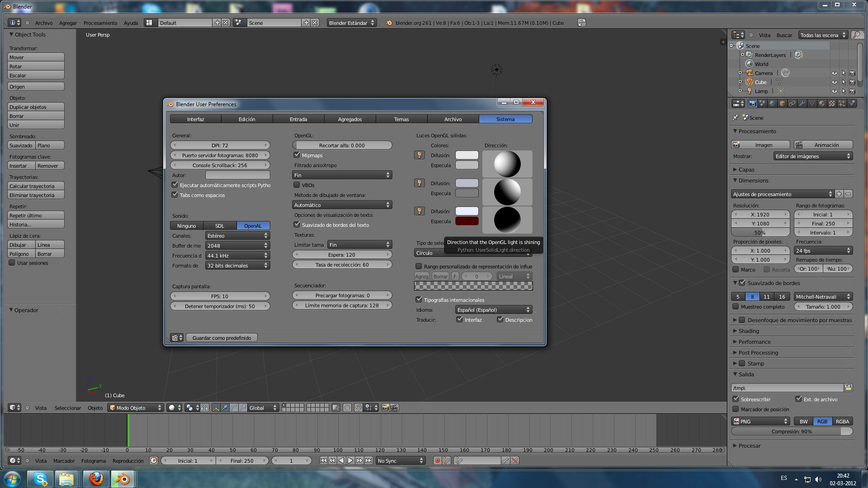Image resolution: width=868 pixels, height=488 pixels.
Task: Pick the dark red specular color swatch
Action: pyautogui.click(x=467, y=221)
